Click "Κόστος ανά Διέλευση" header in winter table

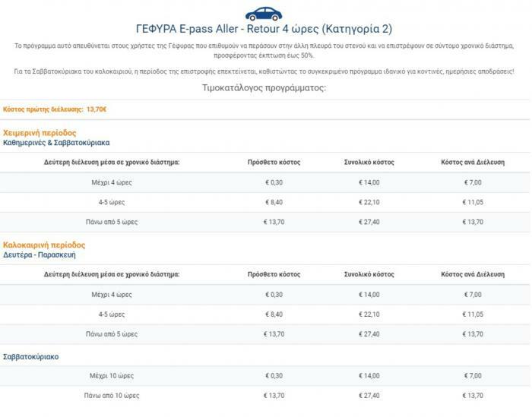click(473, 163)
